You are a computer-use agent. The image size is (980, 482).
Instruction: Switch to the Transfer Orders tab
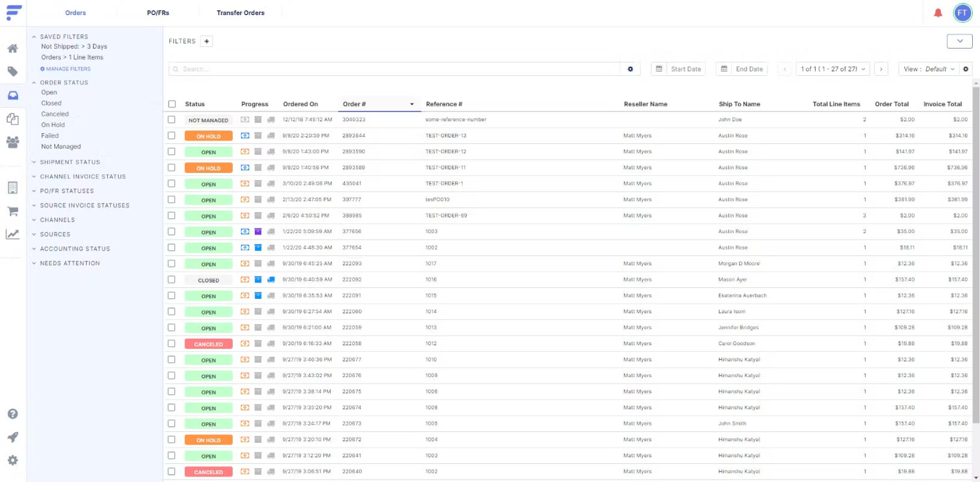(241, 13)
